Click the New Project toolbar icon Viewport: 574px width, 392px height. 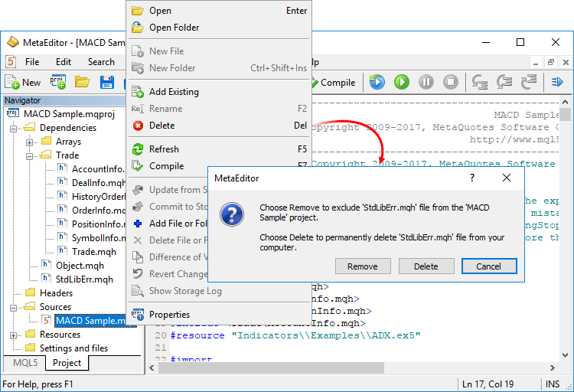pos(57,82)
